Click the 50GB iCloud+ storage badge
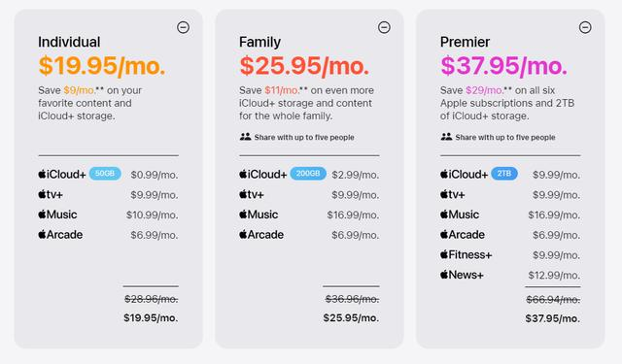 click(x=105, y=174)
